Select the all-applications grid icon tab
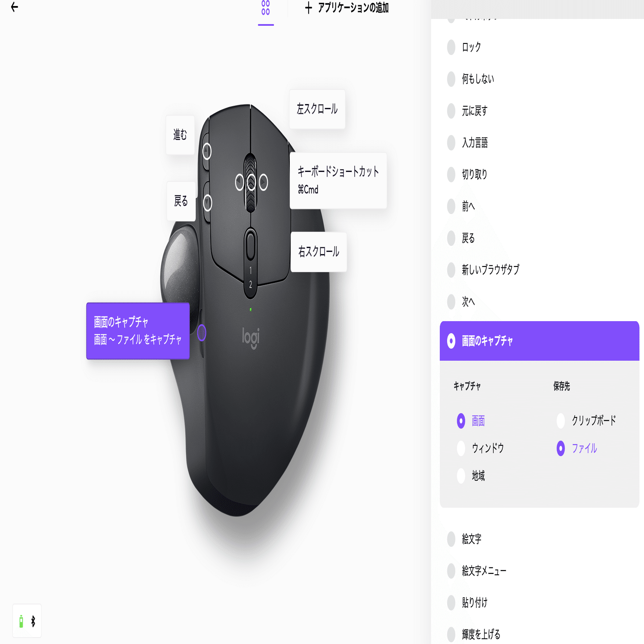 (x=266, y=8)
